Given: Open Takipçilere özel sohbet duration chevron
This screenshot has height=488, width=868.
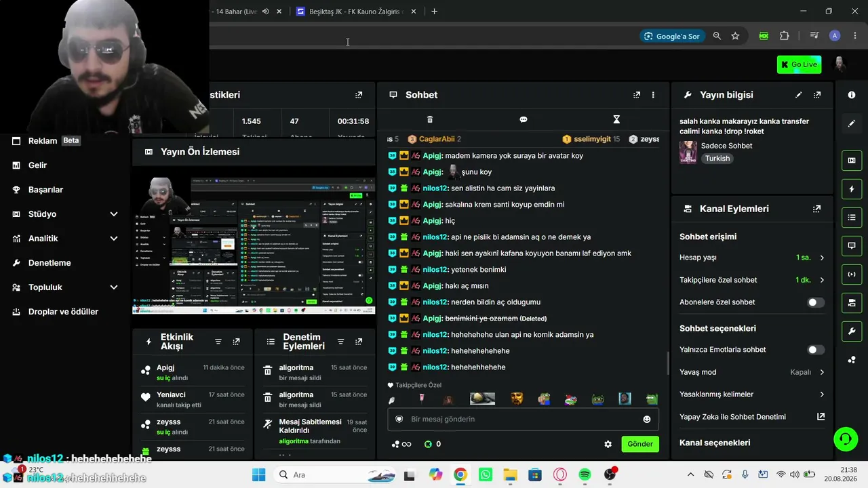Looking at the screenshot, I should 822,280.
